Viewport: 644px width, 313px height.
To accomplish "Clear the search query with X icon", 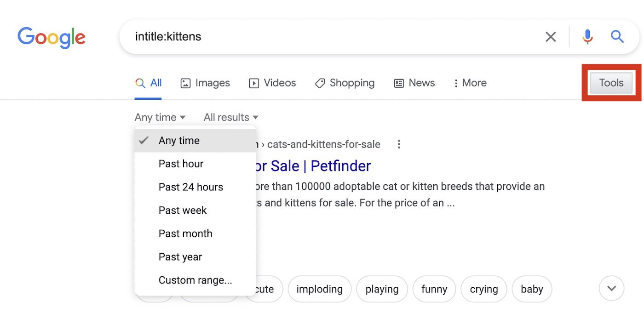I will tap(551, 37).
